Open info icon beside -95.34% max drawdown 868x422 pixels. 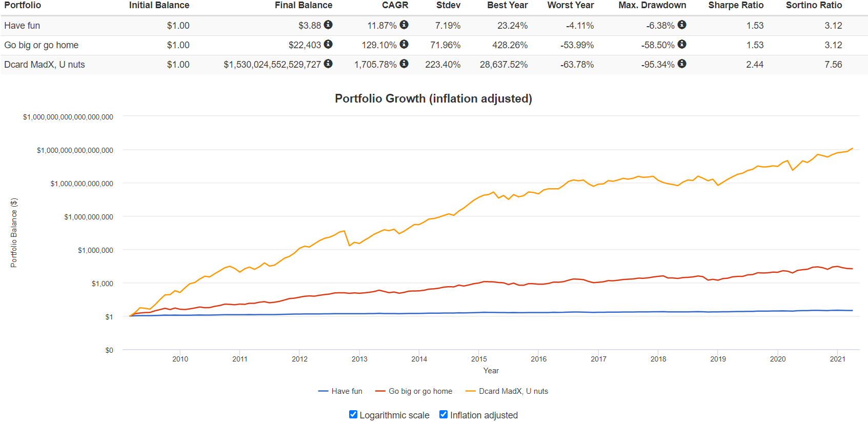point(682,64)
